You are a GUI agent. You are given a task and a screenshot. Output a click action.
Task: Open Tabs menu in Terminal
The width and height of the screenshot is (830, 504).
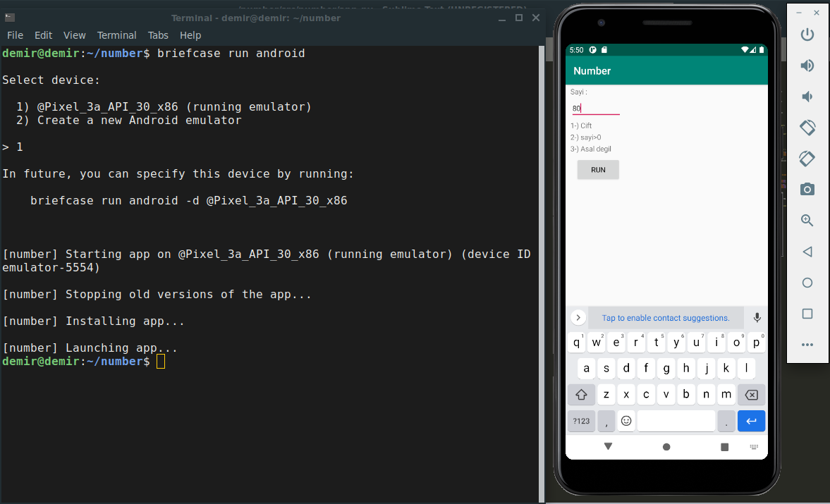click(158, 35)
